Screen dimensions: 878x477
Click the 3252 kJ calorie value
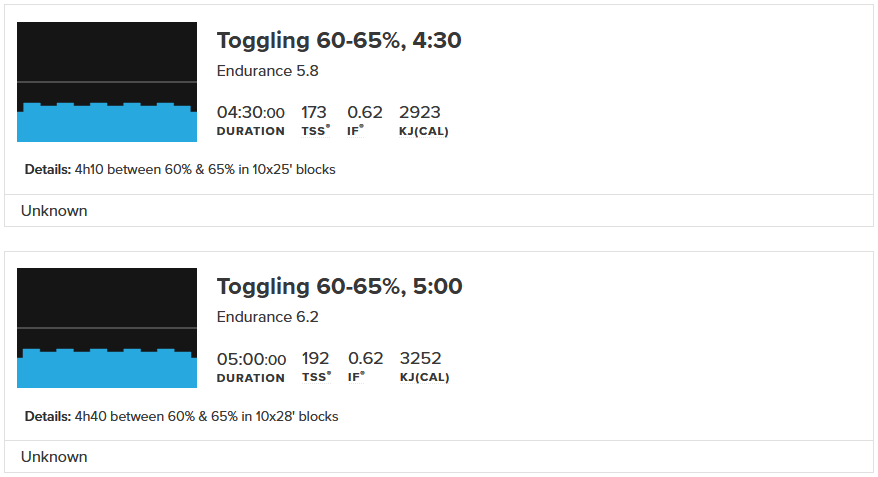420,359
